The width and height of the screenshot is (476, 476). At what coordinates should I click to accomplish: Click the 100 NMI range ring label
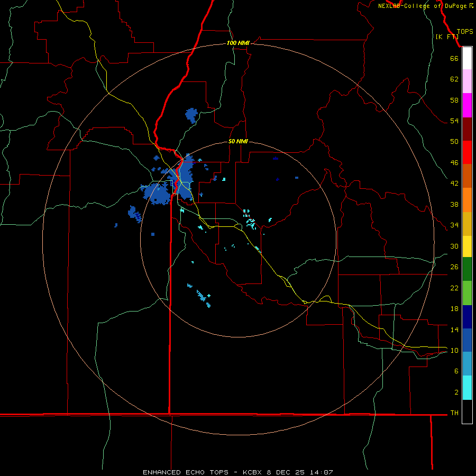(x=238, y=43)
